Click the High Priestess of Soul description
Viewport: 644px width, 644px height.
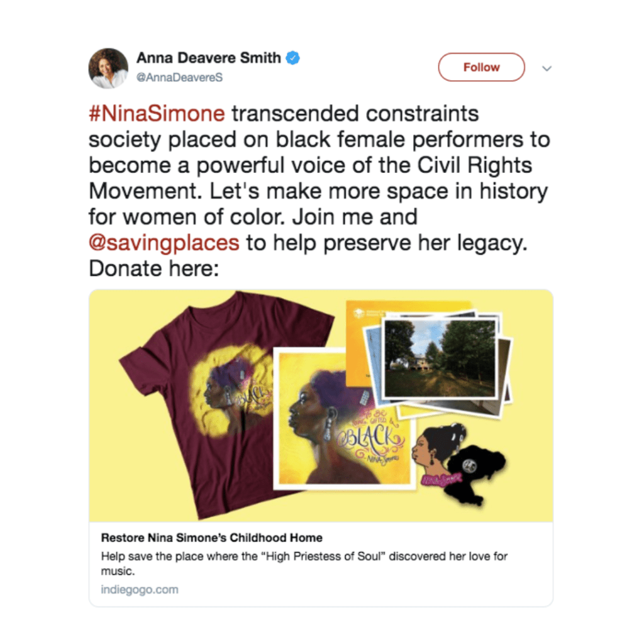pyautogui.click(x=304, y=563)
